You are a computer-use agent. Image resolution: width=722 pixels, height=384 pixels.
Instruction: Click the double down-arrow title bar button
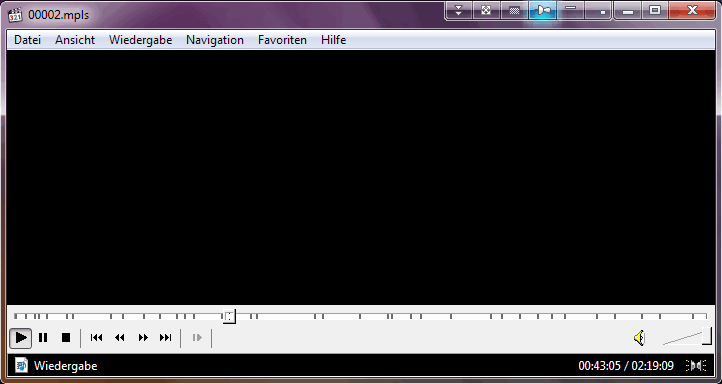tap(459, 10)
